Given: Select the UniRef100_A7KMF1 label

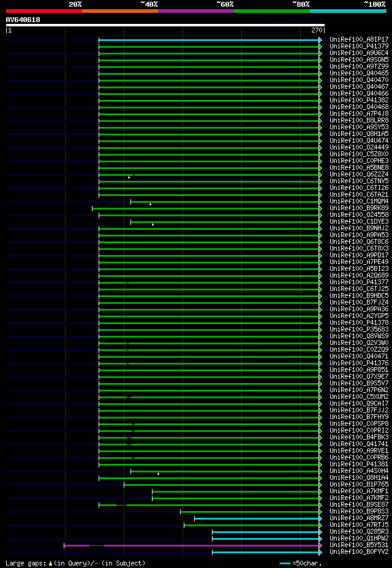Looking at the screenshot, I should (x=359, y=492).
